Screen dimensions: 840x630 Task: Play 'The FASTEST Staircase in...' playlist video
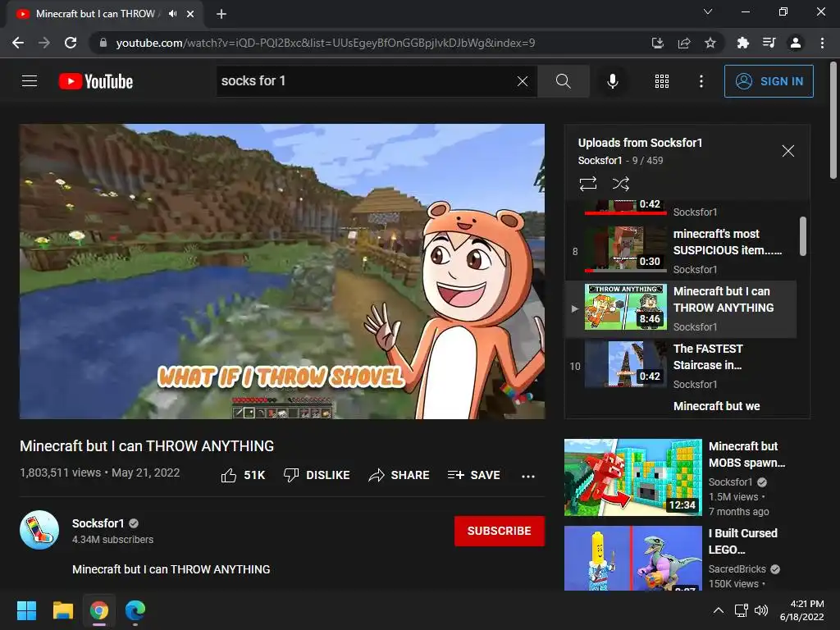(680, 367)
